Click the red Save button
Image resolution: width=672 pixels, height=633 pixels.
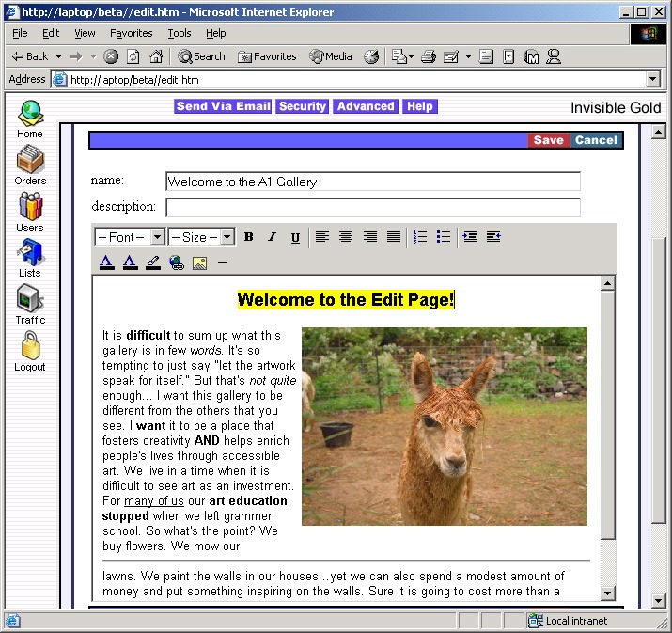[549, 140]
